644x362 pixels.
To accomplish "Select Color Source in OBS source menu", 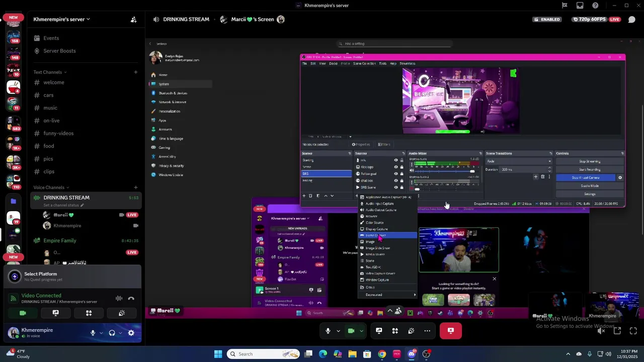I will click(387, 223).
